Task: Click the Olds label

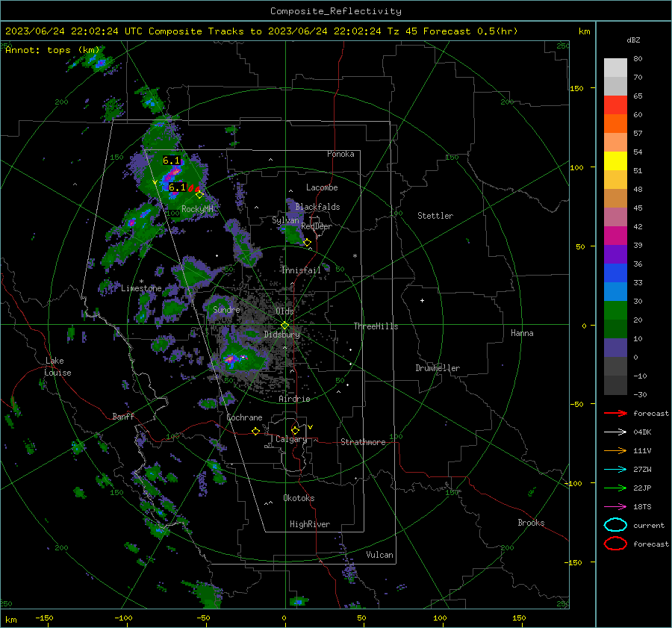Action: (x=284, y=311)
